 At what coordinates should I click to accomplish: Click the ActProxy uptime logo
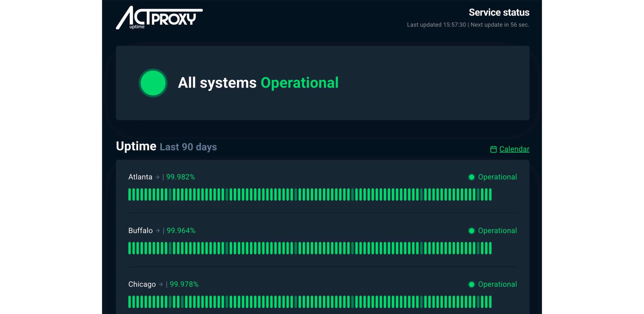(159, 18)
